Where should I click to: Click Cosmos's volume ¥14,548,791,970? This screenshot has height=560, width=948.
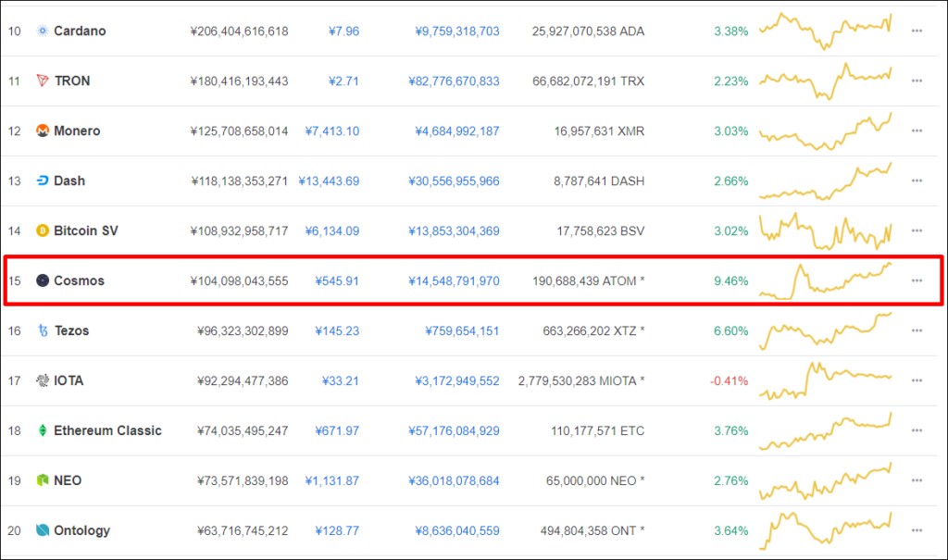point(454,281)
